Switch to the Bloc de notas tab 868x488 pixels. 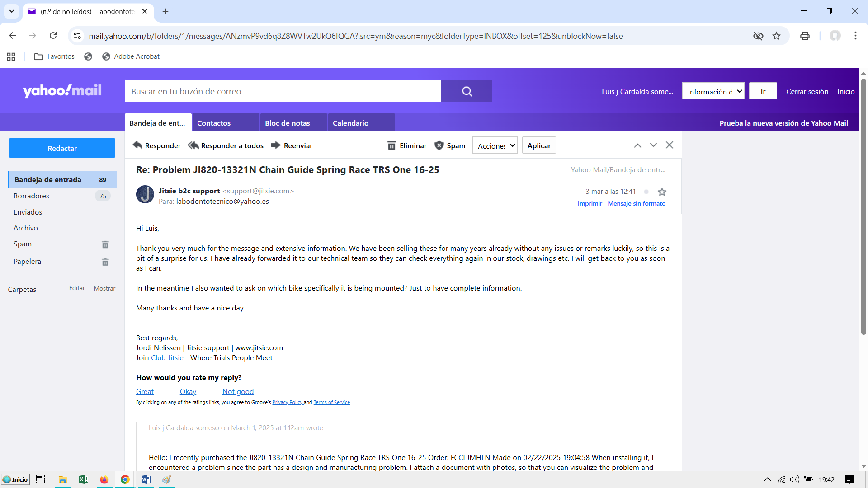(293, 123)
